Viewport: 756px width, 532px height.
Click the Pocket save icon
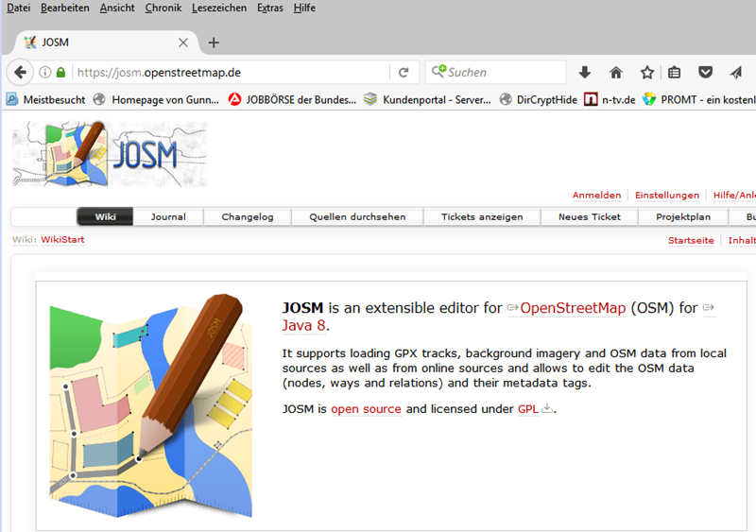[705, 73]
